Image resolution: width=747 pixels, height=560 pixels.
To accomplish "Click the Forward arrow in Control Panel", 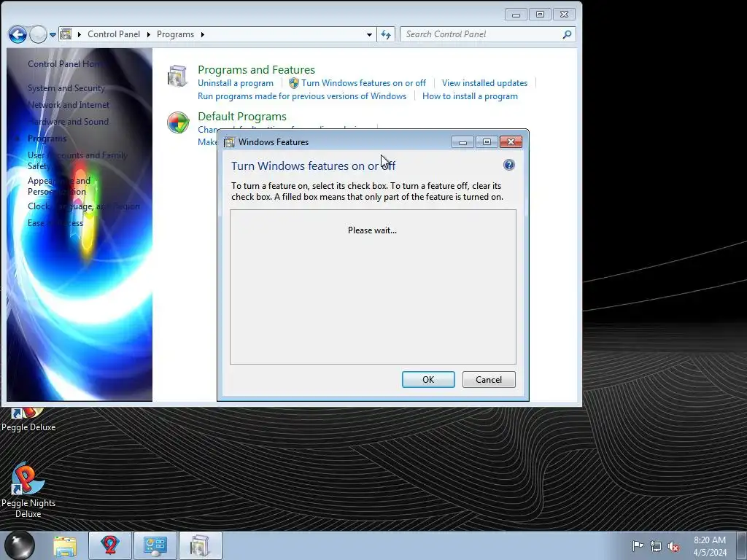I will [38, 34].
